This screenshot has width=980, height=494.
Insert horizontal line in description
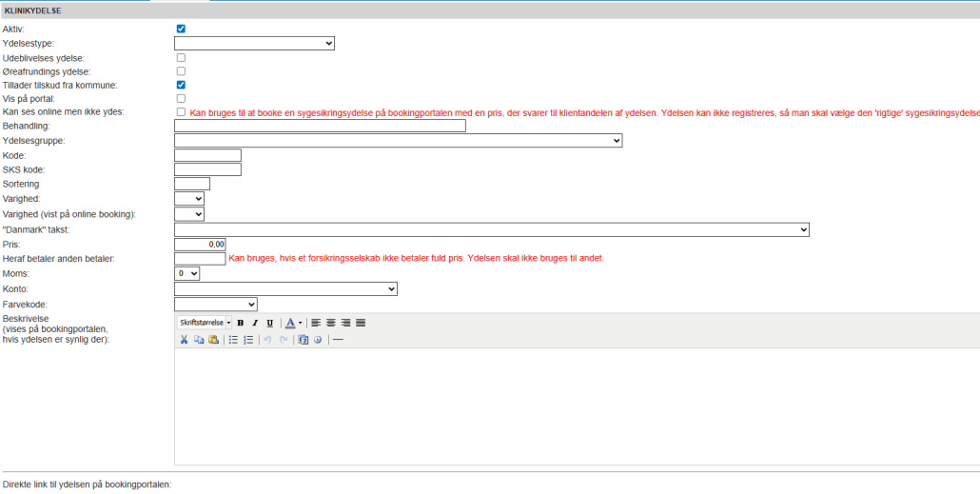coord(338,339)
